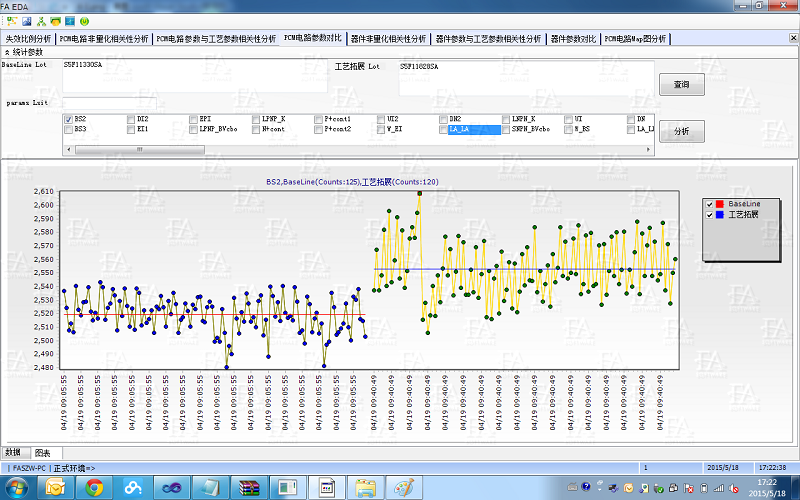Image resolution: width=800 pixels, height=500 pixels.
Task: Switch to 失效比例分析 tab
Action: point(28,38)
